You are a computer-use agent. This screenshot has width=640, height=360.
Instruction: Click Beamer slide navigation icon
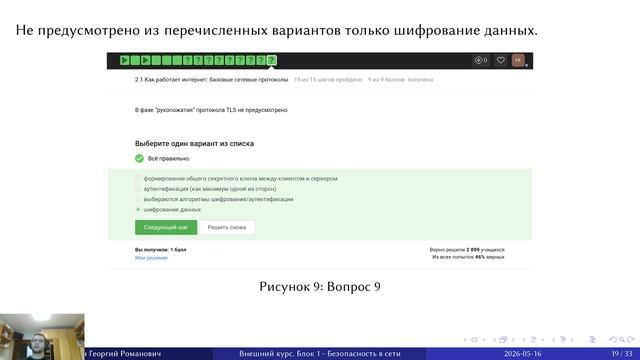[474, 340]
